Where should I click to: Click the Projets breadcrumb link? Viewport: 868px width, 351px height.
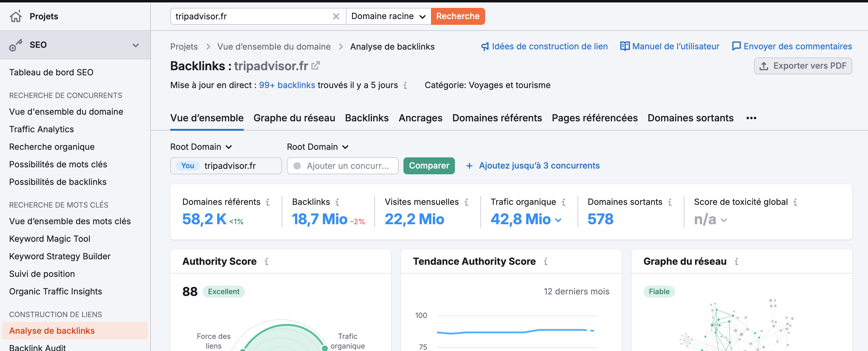pyautogui.click(x=184, y=47)
